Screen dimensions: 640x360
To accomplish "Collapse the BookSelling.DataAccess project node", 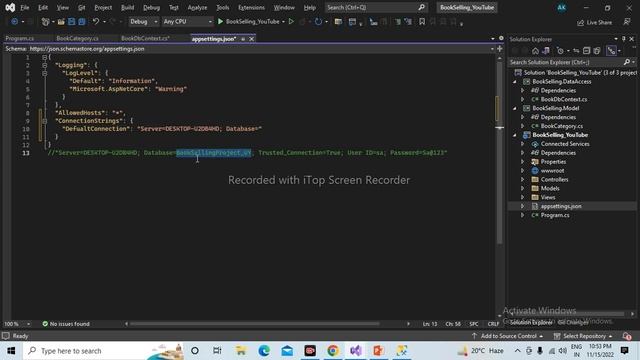I will (515, 82).
